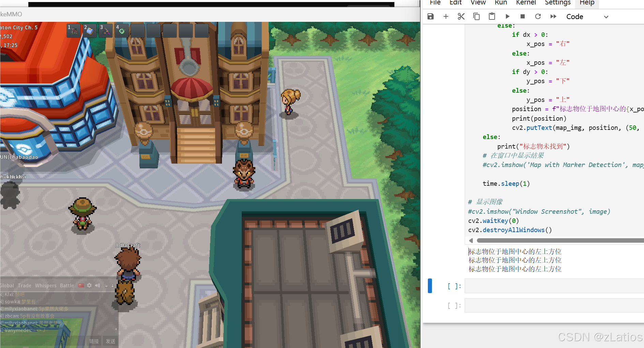This screenshot has width=644, height=348.
Task: Open the File menu in Jupyter
Action: click(x=435, y=3)
